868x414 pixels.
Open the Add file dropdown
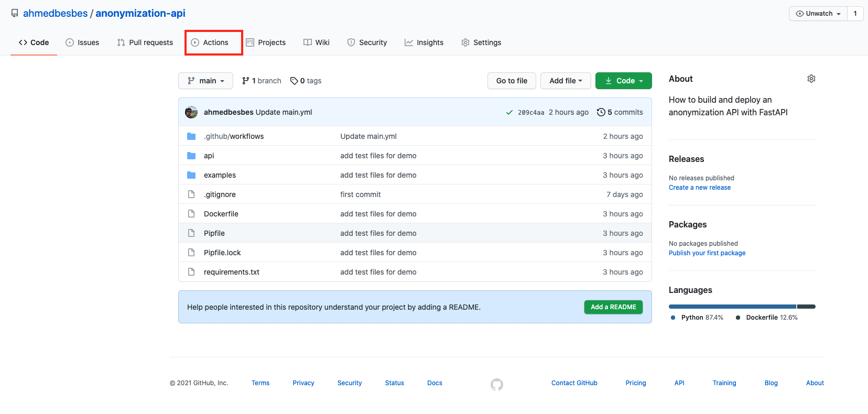pyautogui.click(x=566, y=81)
